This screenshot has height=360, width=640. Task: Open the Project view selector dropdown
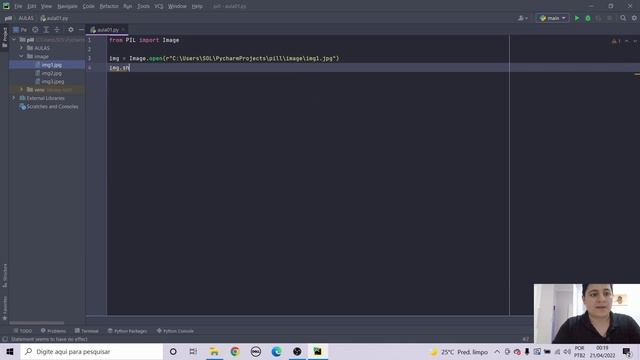click(20, 30)
